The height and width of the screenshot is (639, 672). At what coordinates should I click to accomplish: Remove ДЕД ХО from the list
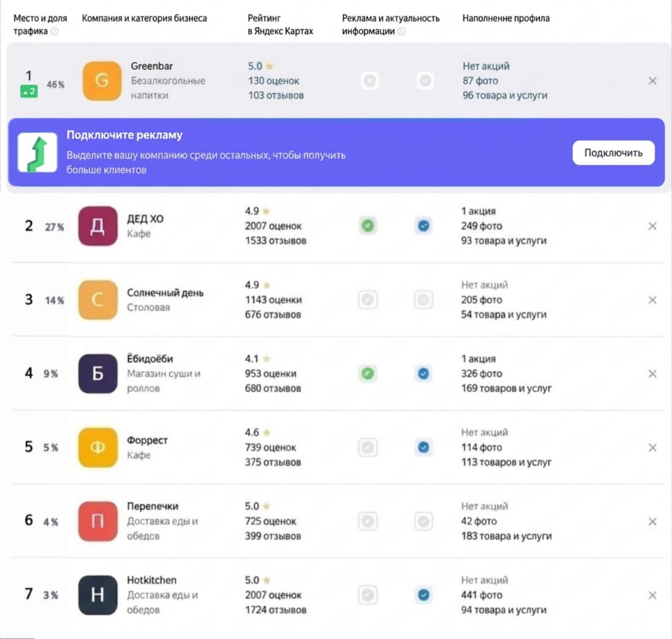click(653, 226)
